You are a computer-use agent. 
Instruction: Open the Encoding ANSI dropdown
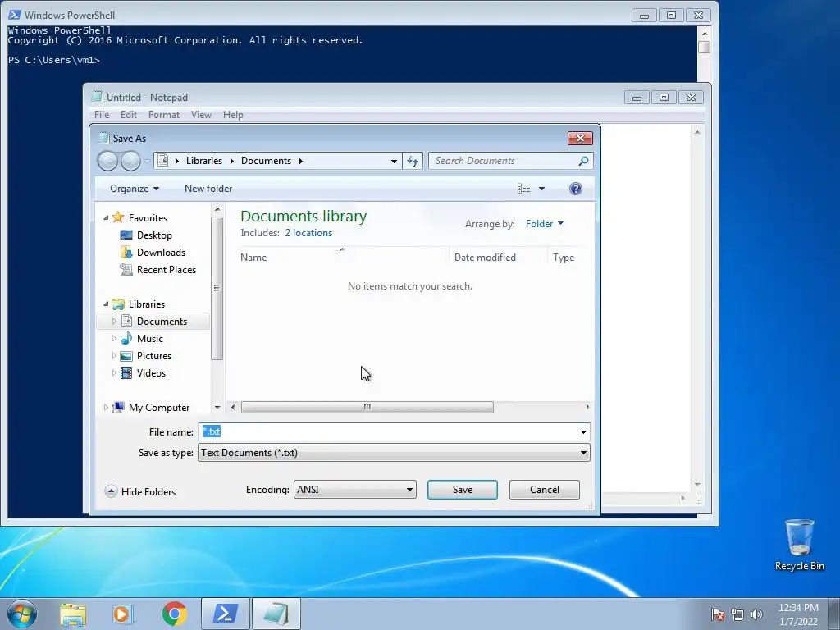tap(354, 490)
